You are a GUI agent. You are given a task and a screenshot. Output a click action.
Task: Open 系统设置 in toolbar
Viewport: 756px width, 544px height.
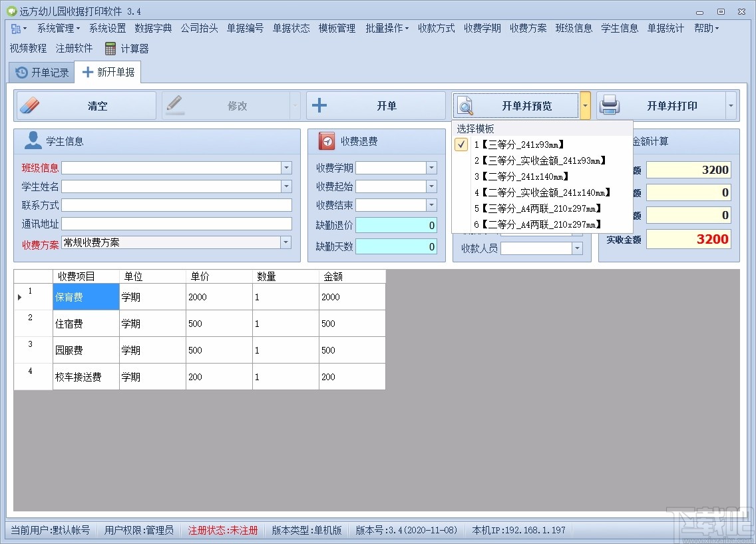click(x=108, y=29)
